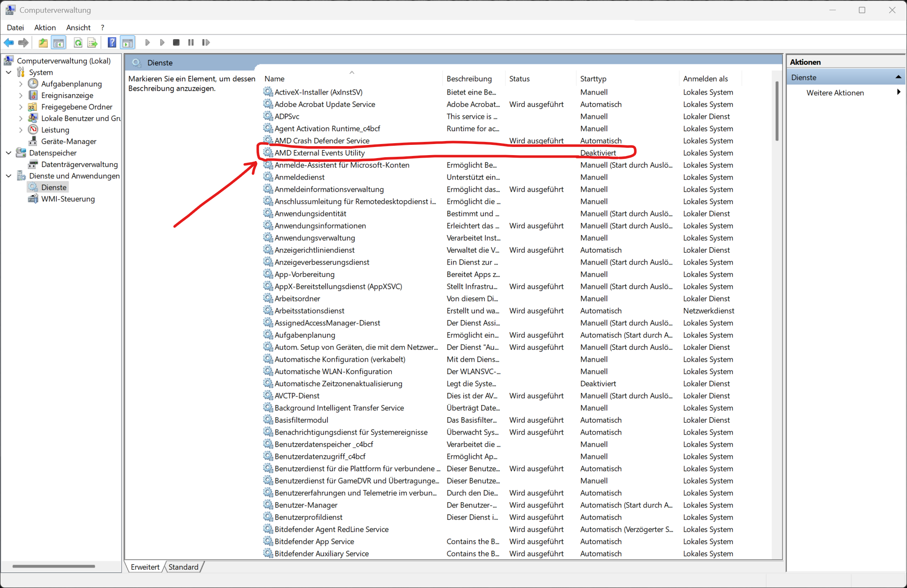Toggle the action pane toolbar button
This screenshot has width=907, height=588.
click(127, 43)
